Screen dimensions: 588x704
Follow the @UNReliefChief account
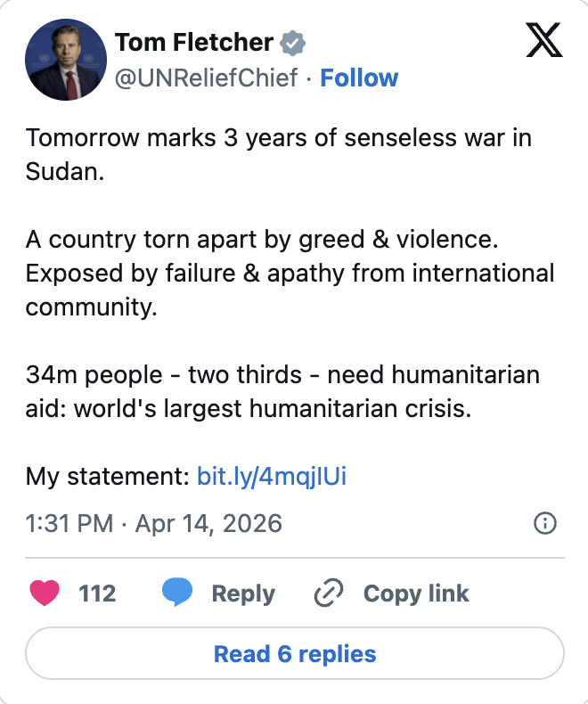pyautogui.click(x=359, y=78)
